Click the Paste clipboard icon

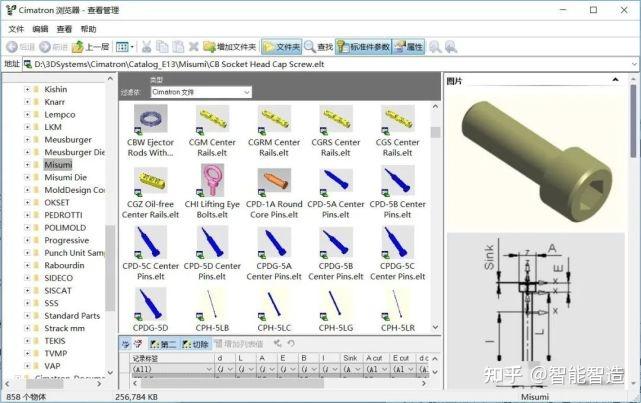click(x=178, y=47)
